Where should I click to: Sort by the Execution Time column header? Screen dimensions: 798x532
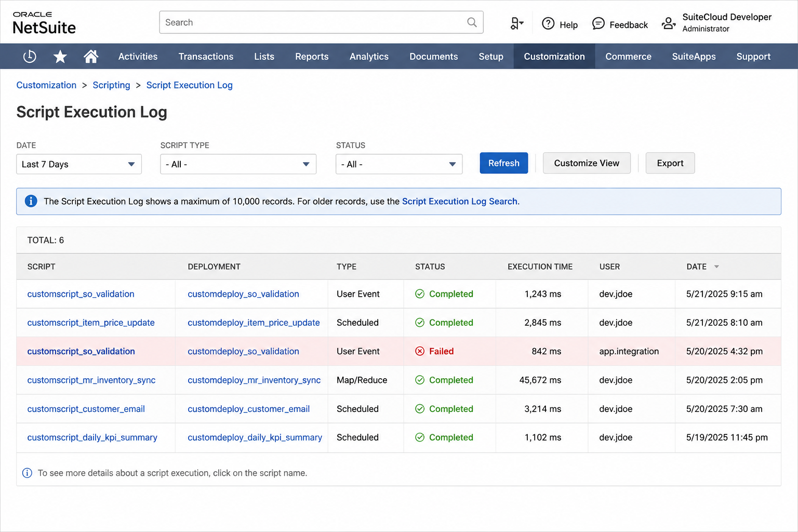[x=540, y=267]
